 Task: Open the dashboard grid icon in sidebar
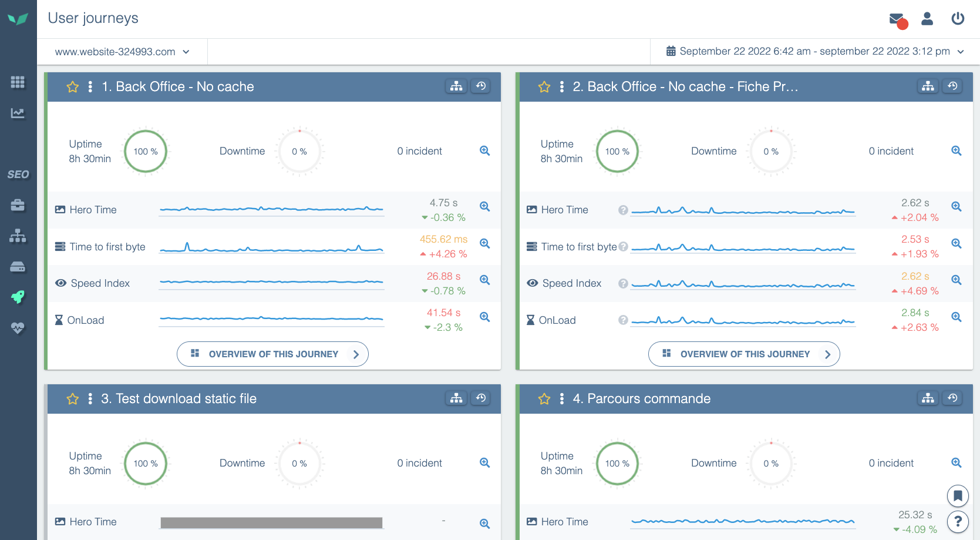(x=18, y=82)
